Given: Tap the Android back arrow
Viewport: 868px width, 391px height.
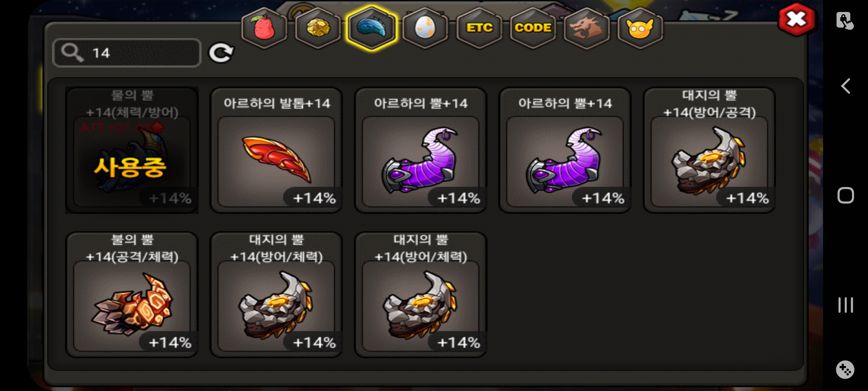Looking at the screenshot, I should [846, 86].
